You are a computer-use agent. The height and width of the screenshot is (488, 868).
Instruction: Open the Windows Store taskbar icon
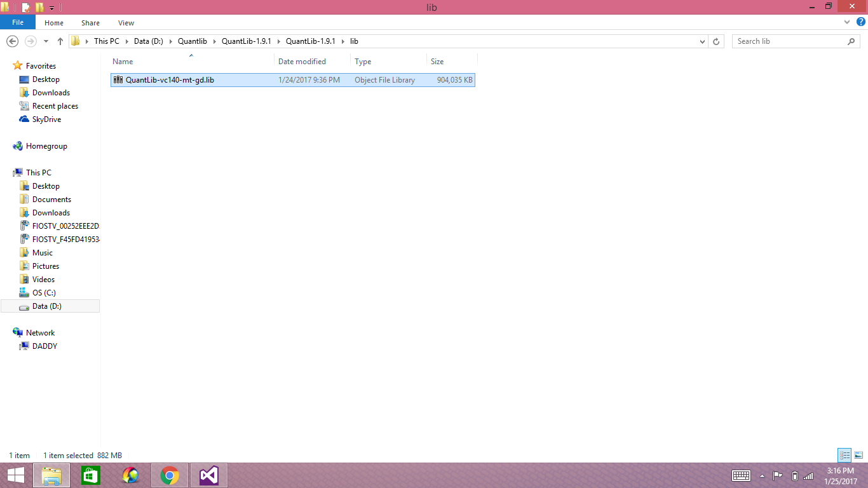[91, 475]
